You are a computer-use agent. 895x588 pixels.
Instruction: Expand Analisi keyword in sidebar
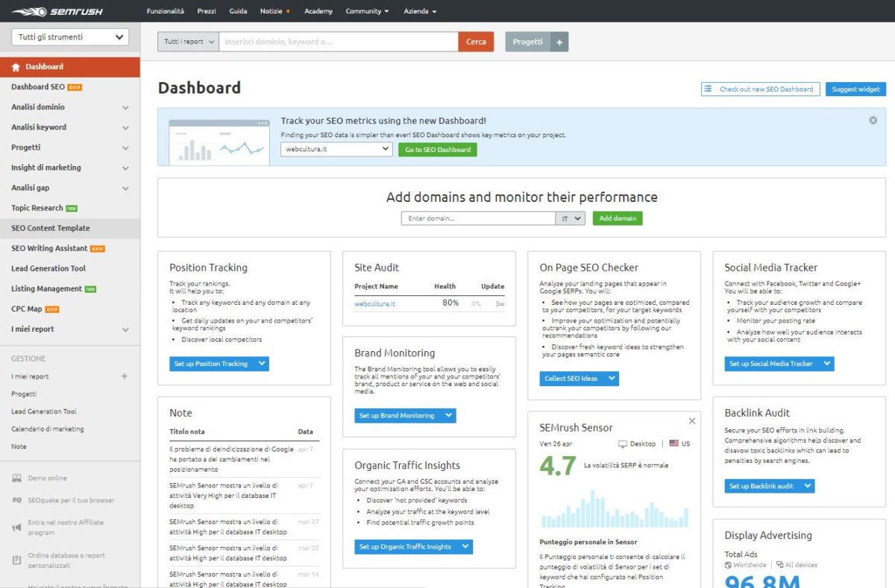pyautogui.click(x=125, y=127)
